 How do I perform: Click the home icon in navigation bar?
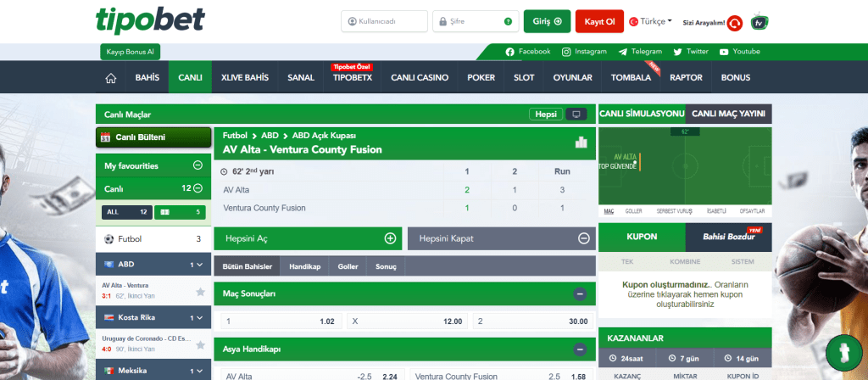[x=110, y=78]
